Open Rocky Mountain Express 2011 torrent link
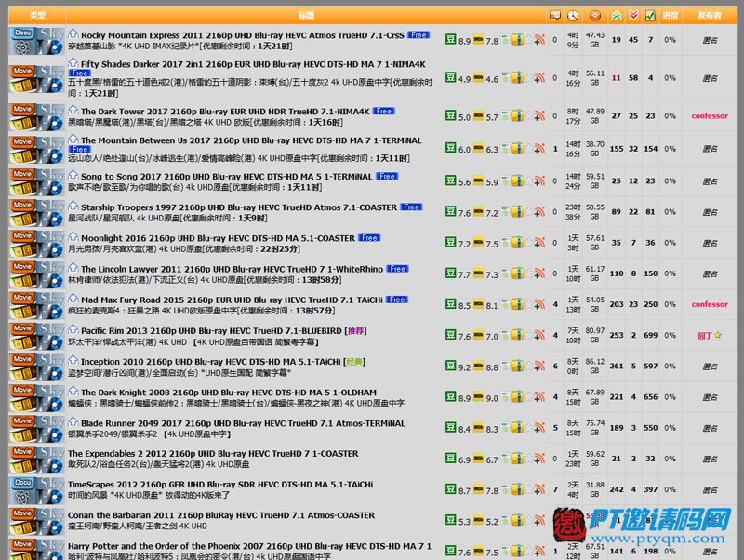This screenshot has height=560, width=744. (x=243, y=35)
